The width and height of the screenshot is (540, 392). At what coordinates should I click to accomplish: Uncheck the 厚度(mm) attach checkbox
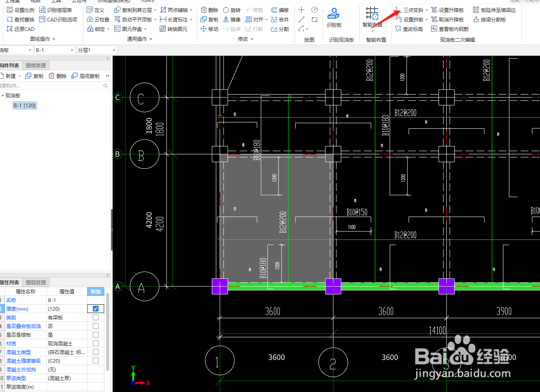(96, 309)
